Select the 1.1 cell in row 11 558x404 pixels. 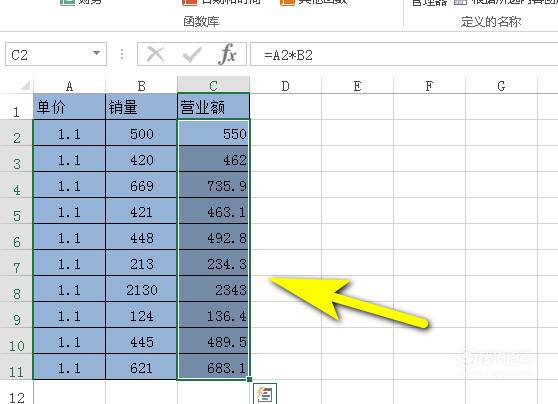coord(69,367)
